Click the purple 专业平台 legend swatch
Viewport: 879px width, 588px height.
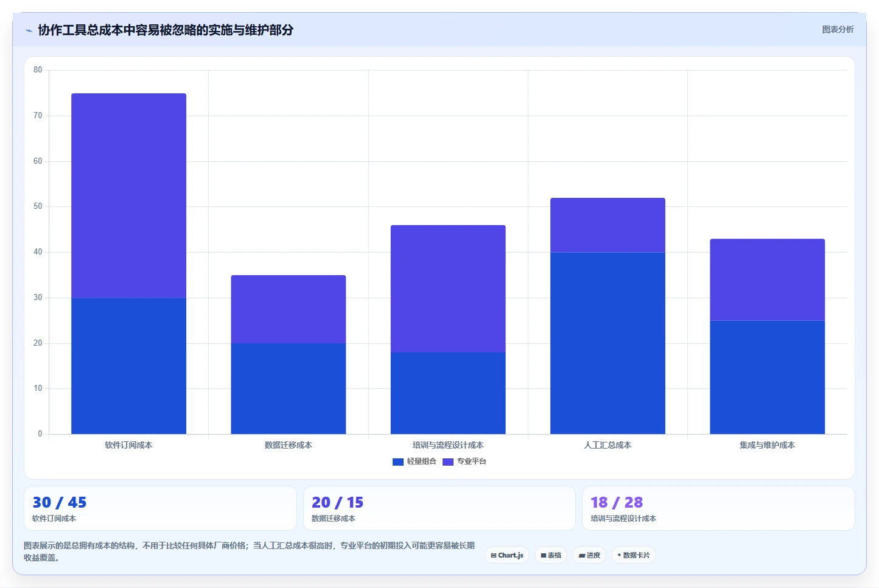pyautogui.click(x=448, y=461)
